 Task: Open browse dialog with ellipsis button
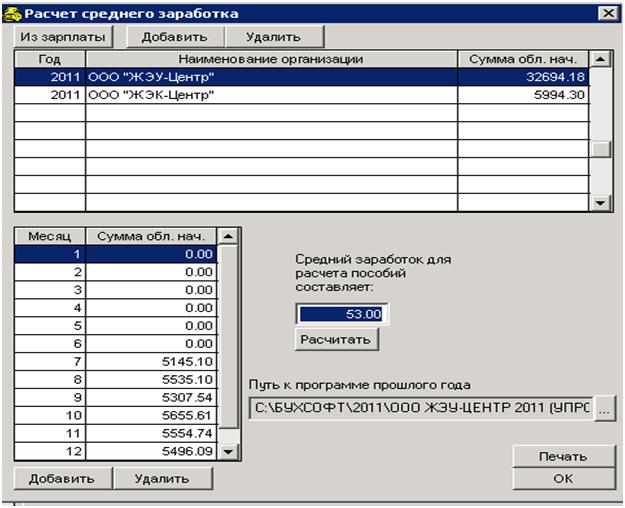(603, 408)
